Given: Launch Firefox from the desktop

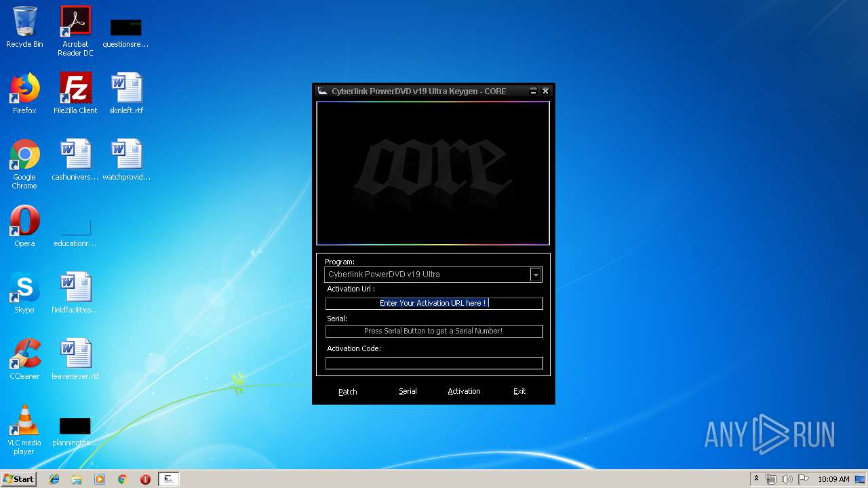Looking at the screenshot, I should (x=24, y=94).
